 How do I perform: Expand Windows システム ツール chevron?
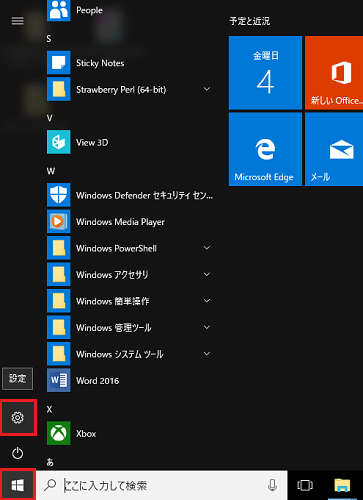point(207,354)
